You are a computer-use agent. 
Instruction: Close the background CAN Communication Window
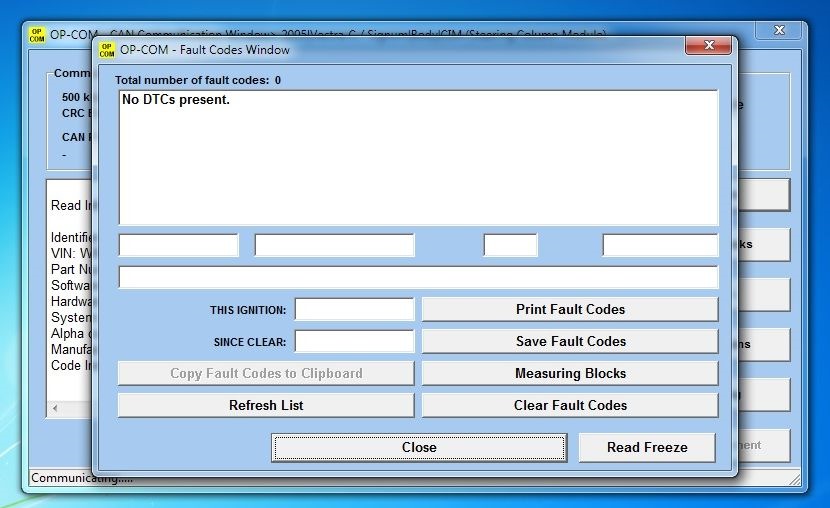(779, 30)
